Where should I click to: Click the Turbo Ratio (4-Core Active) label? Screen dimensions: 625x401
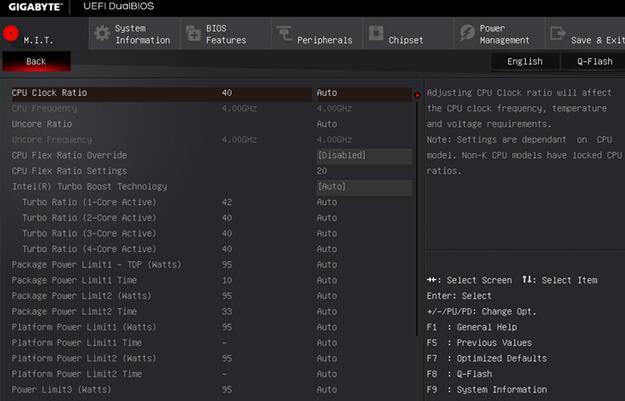tap(89, 249)
